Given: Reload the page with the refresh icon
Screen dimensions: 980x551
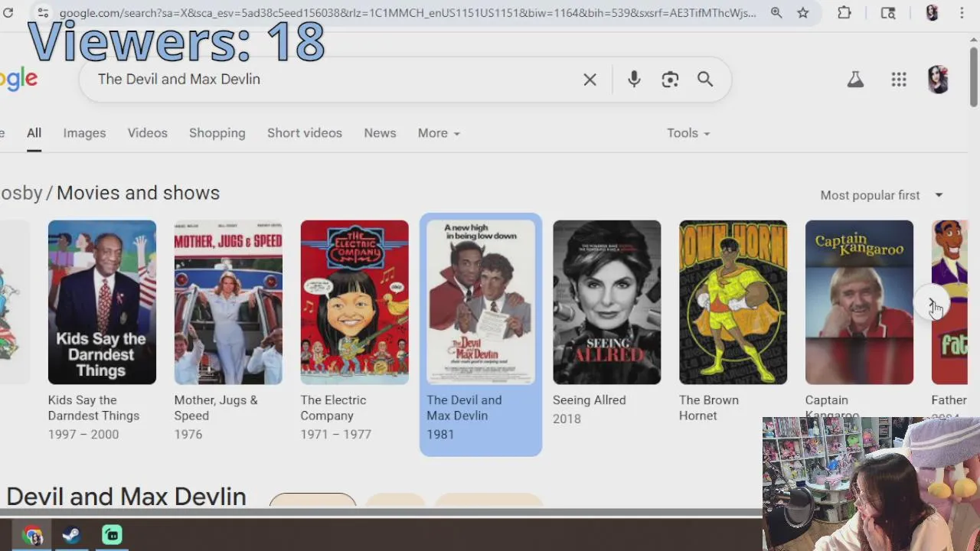Looking at the screenshot, I should pos(8,13).
